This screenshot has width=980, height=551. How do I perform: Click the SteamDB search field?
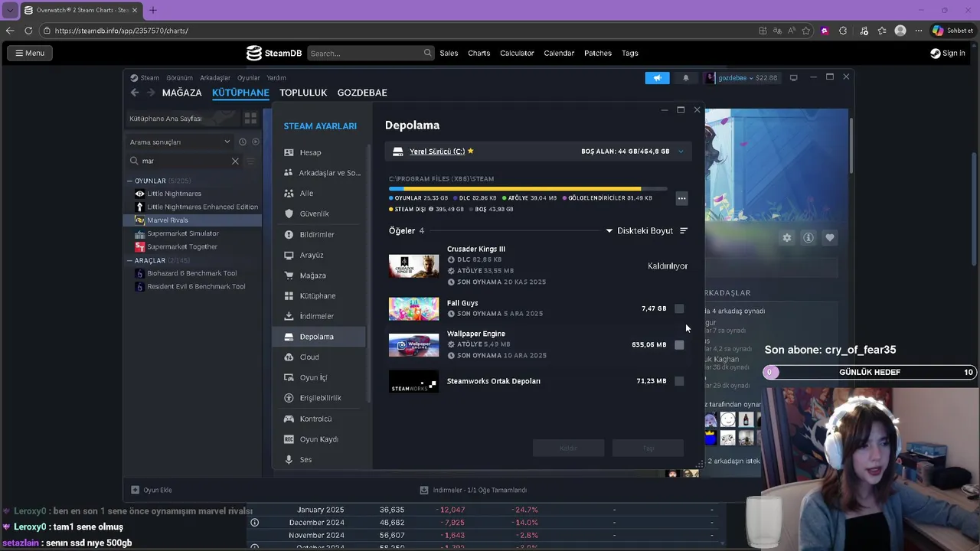371,53
